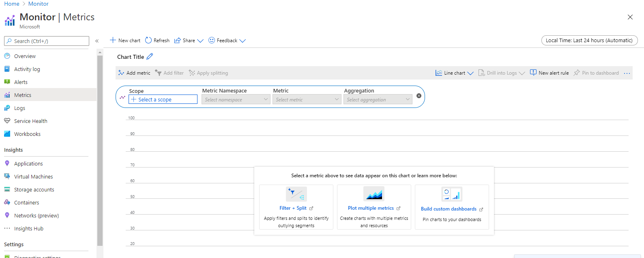Click the Filter + Split illustration thumbnail
This screenshot has height=258, width=644.
(x=296, y=194)
